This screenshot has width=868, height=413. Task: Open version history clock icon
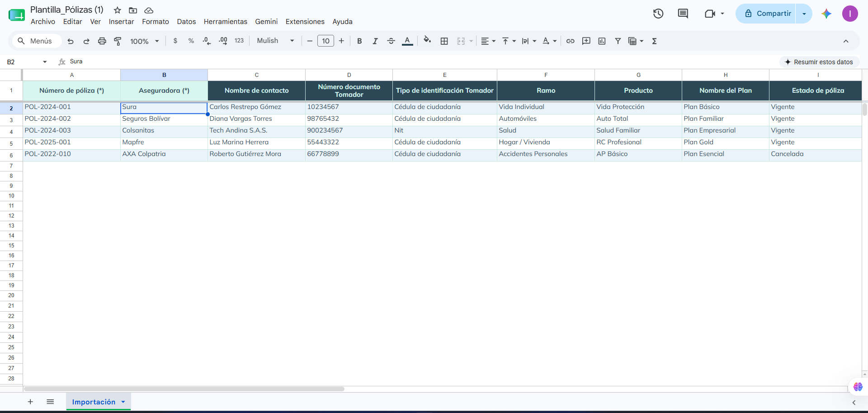(x=658, y=14)
